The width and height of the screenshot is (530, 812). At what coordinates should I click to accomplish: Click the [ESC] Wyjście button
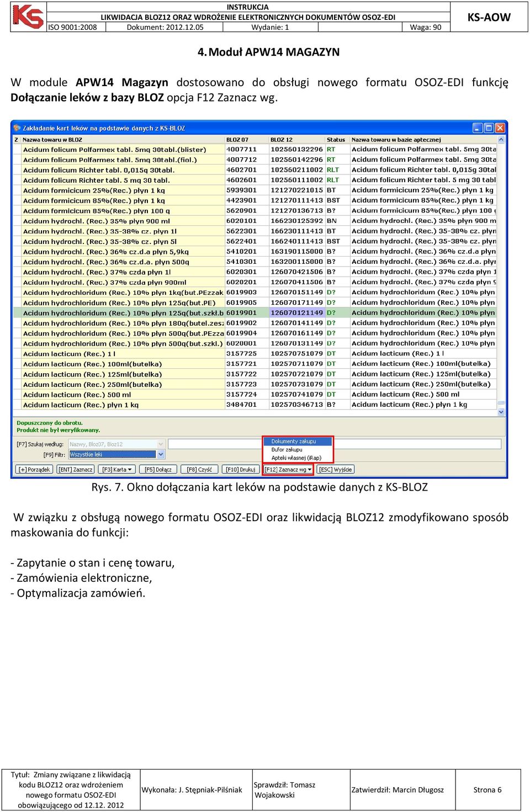[x=336, y=470]
